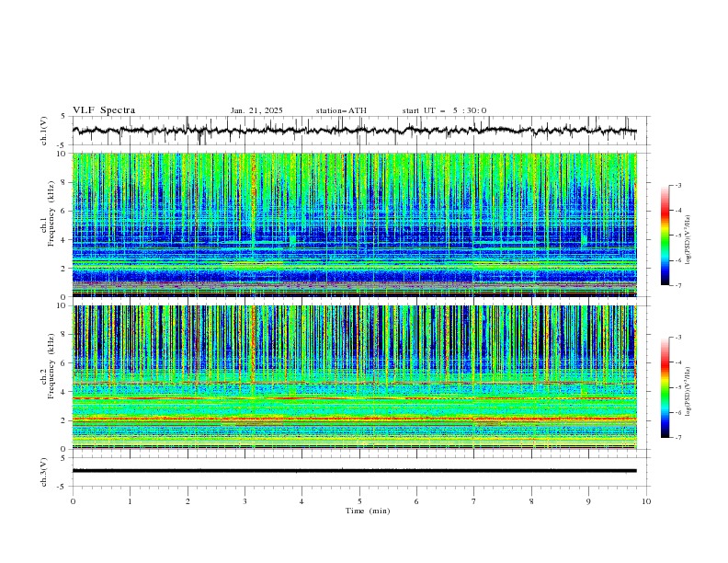This screenshot has width=728, height=563.
Task: Click the '6' tick on the time axis
Action: tap(416, 501)
